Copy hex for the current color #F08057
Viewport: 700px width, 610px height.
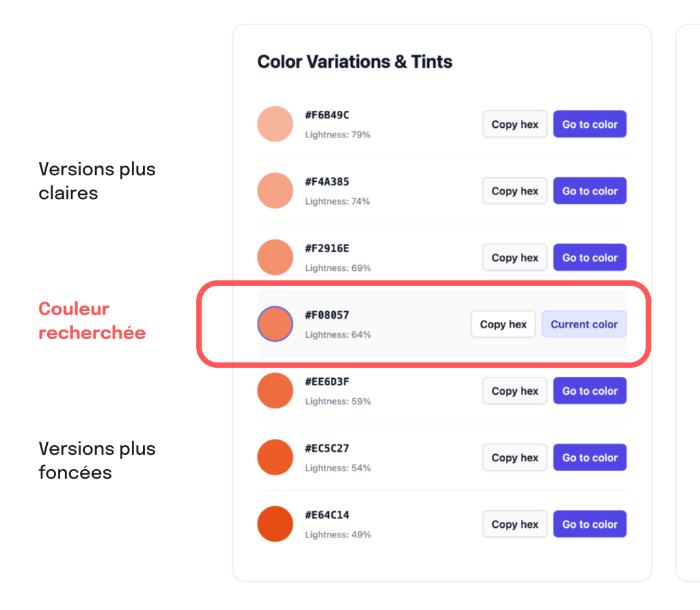click(x=503, y=323)
